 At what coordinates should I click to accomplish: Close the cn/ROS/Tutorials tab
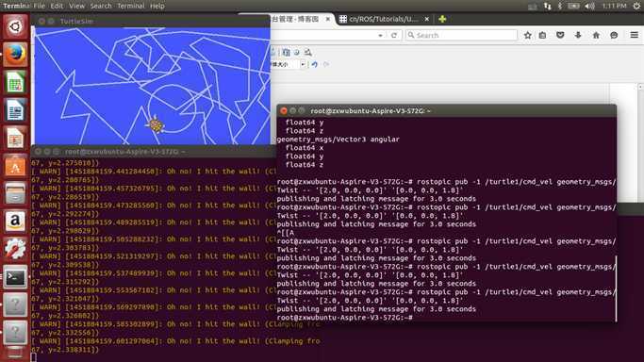coord(427,19)
